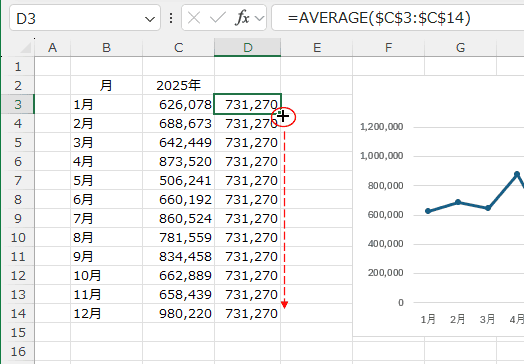This screenshot has width=524, height=364.
Task: Click cell containing 12月
Action: pos(106,314)
